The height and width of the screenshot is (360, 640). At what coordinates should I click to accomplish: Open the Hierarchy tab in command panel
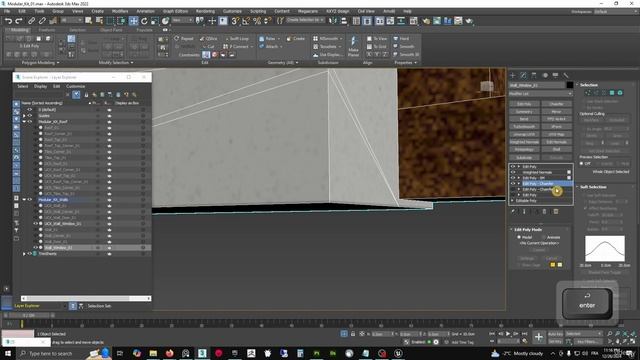pos(534,76)
